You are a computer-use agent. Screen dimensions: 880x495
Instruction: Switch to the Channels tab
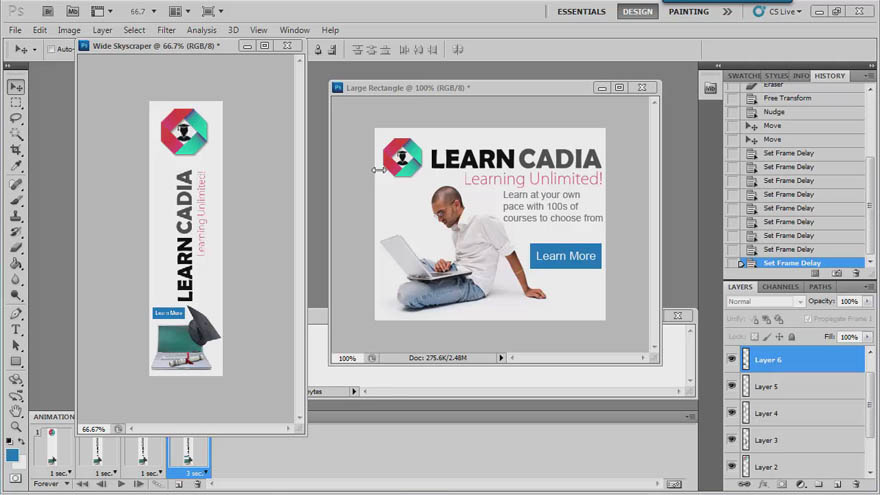pos(780,287)
